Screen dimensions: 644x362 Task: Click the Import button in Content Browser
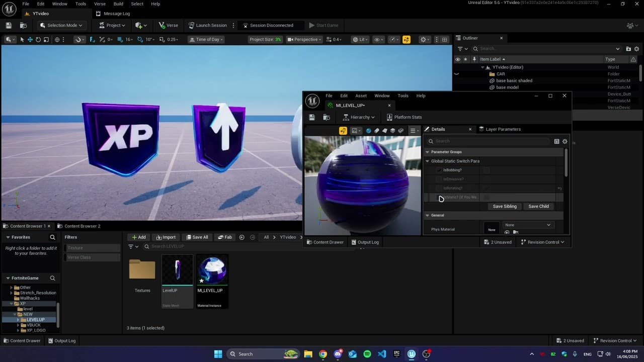[166, 237]
